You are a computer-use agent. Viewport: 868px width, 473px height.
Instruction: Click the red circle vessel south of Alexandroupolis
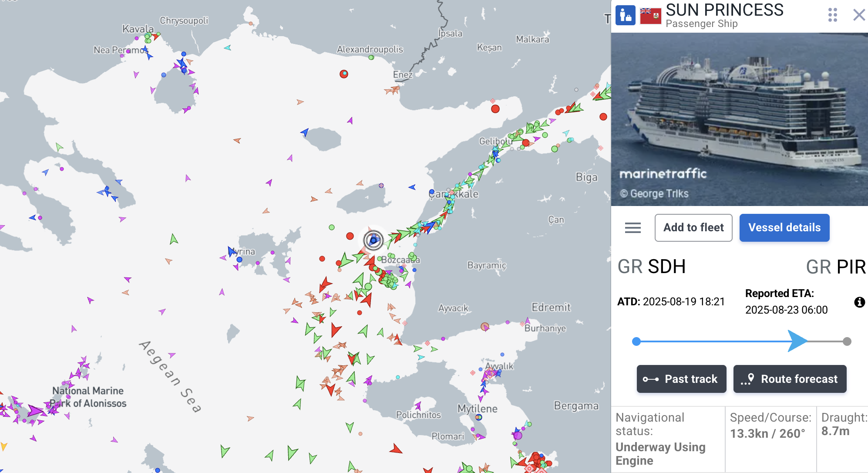[344, 74]
